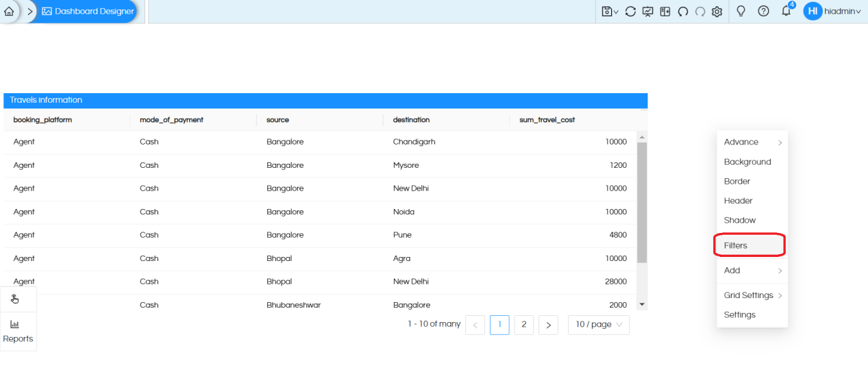Go to the previous page arrow
Screen dimensions: 868x370
tap(475, 325)
